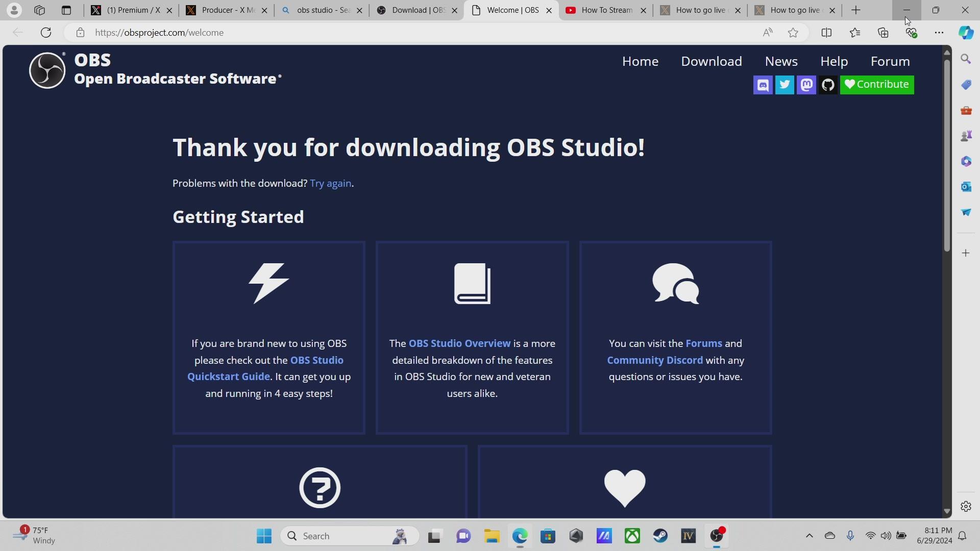Image resolution: width=980 pixels, height=551 pixels.
Task: Click the scrollbar down arrow
Action: [x=947, y=511]
